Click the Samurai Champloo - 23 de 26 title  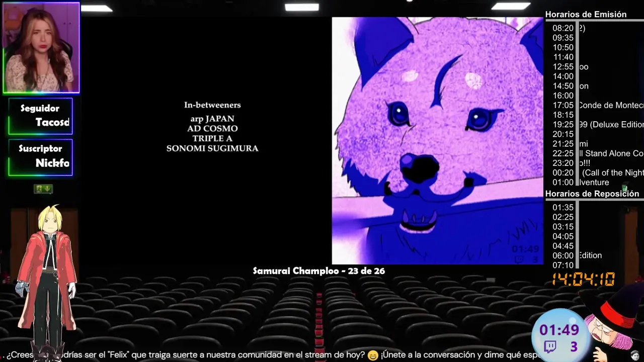pos(319,271)
